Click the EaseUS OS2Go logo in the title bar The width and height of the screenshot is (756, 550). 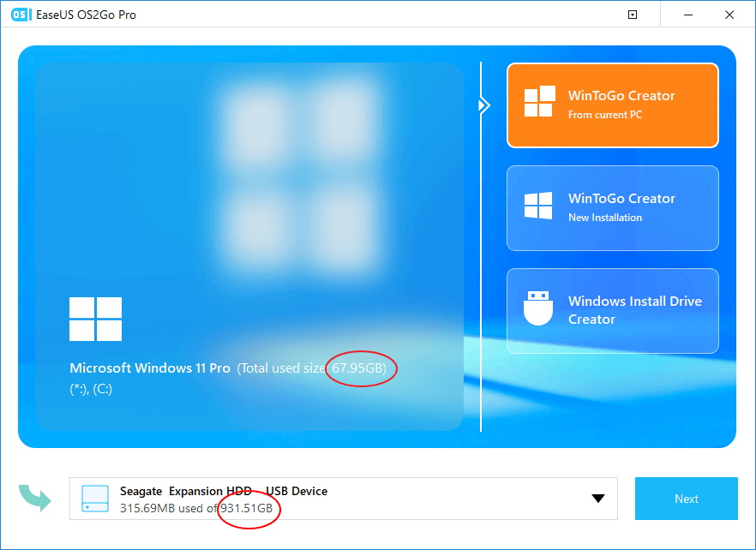click(21, 15)
